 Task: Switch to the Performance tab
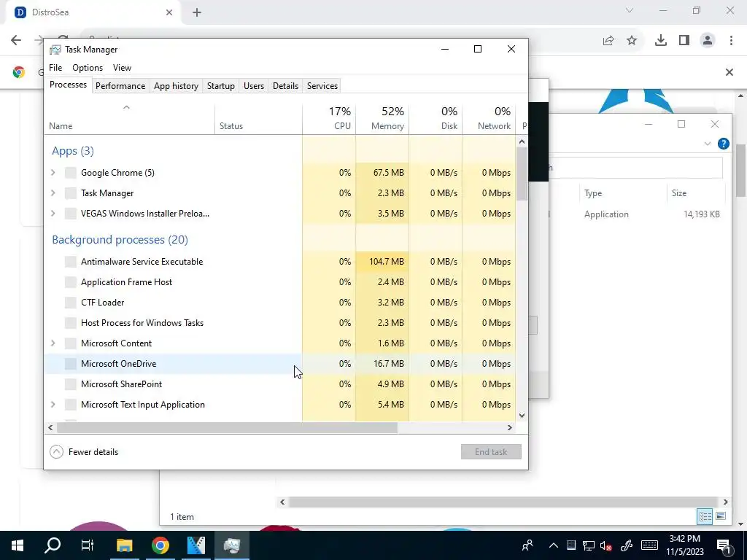(x=120, y=86)
